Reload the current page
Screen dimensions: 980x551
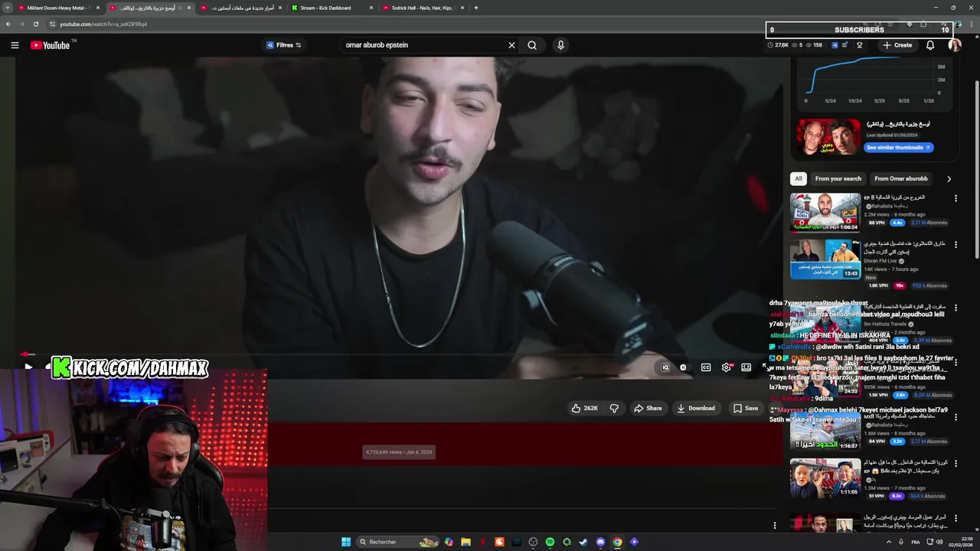[35, 24]
